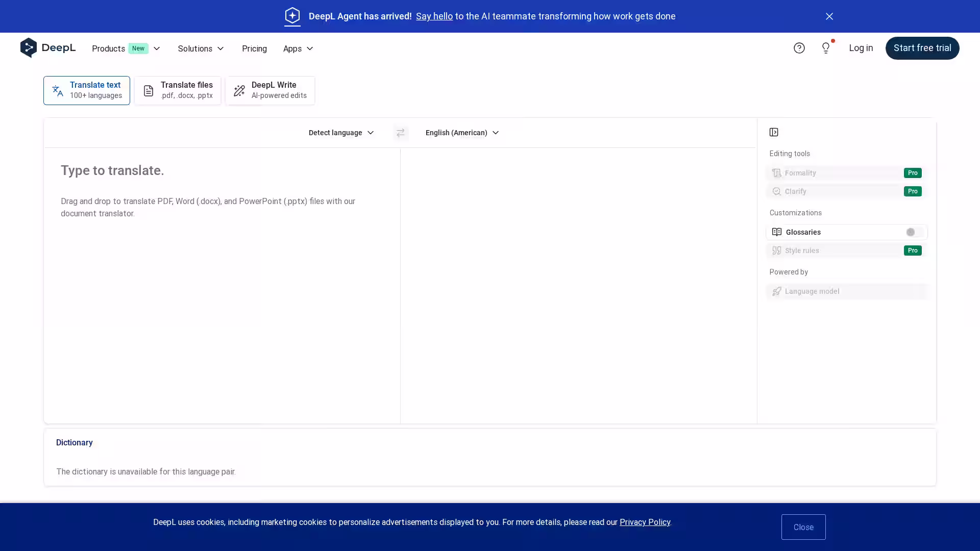
Task: Collapse the right sidebar panel icon
Action: coord(774,133)
